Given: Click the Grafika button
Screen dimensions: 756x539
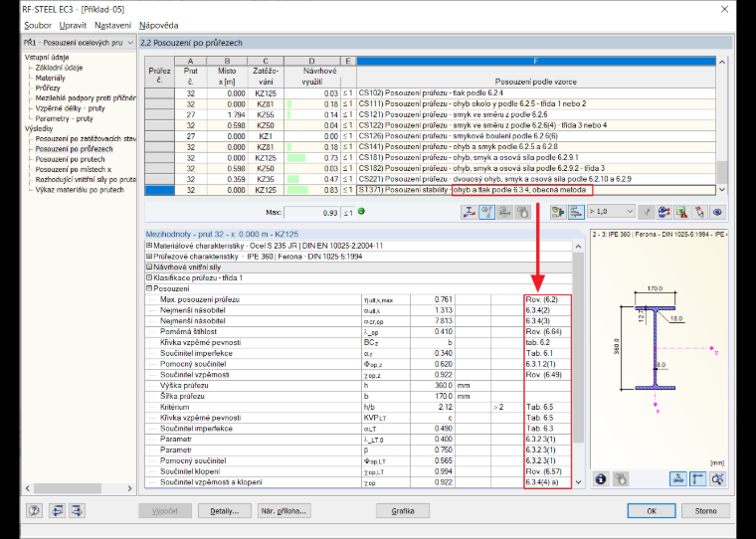Looking at the screenshot, I should point(403,511).
